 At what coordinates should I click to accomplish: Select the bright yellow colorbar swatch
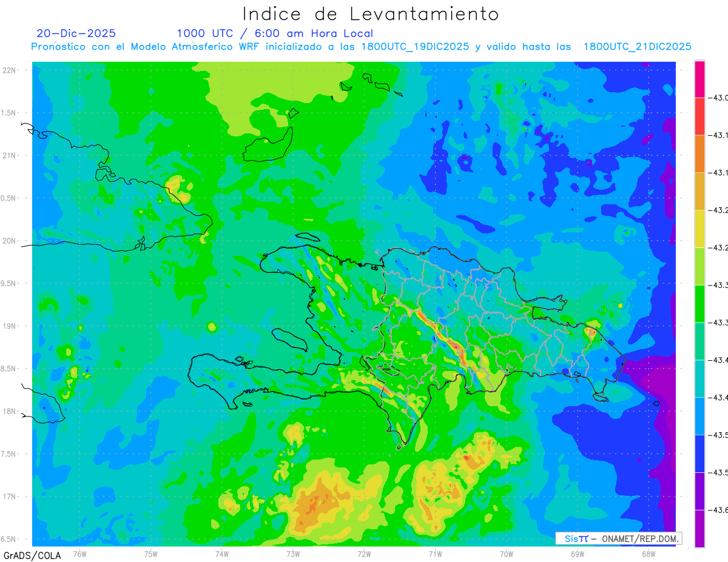coord(699,229)
